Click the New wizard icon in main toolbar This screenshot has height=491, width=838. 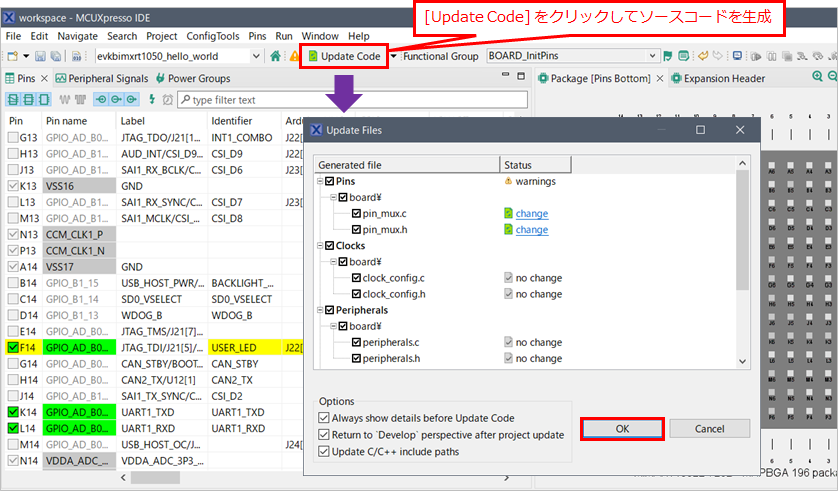pyautogui.click(x=12, y=56)
